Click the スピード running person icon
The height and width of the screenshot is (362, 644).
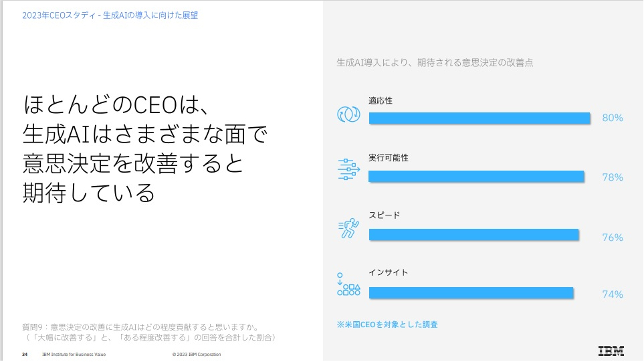click(x=348, y=228)
